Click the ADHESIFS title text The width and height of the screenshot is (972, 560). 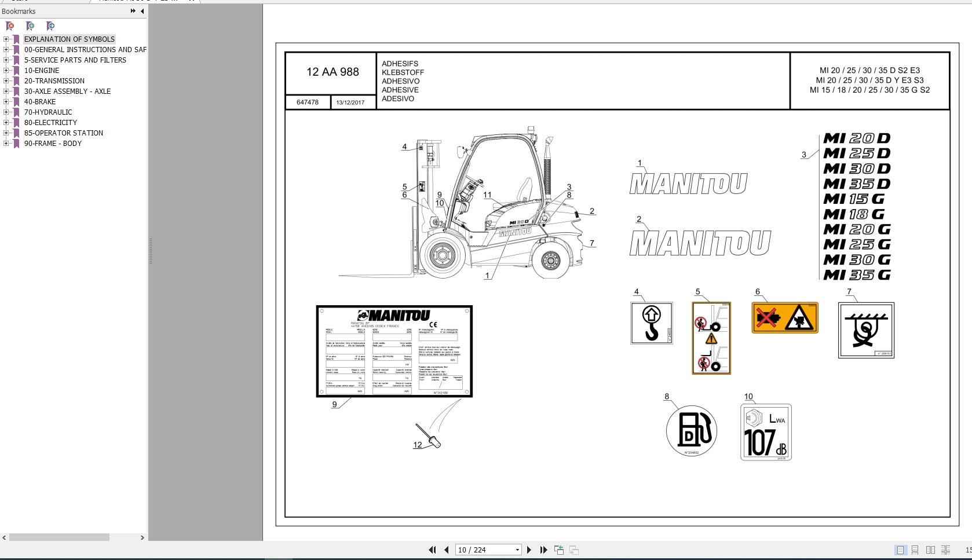coord(400,64)
